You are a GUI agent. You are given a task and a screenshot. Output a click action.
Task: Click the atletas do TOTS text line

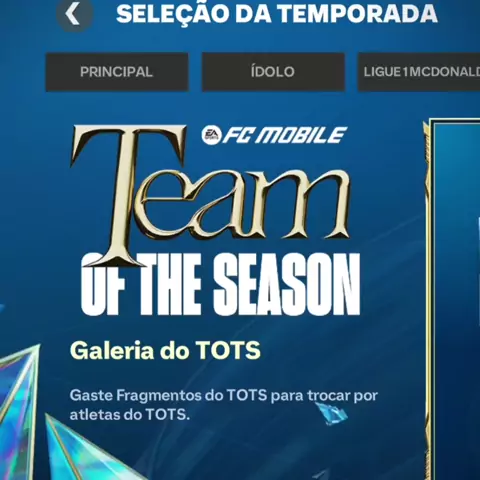[130, 415]
